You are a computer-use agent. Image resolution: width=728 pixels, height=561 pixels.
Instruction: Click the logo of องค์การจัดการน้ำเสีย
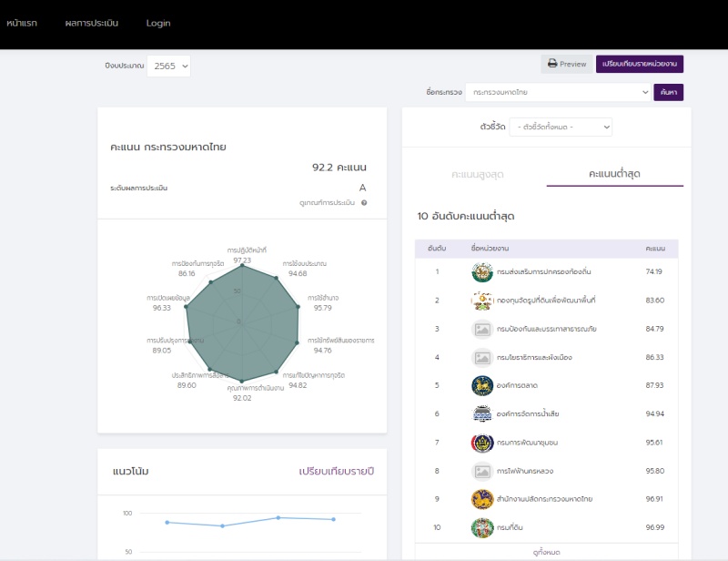point(481,414)
